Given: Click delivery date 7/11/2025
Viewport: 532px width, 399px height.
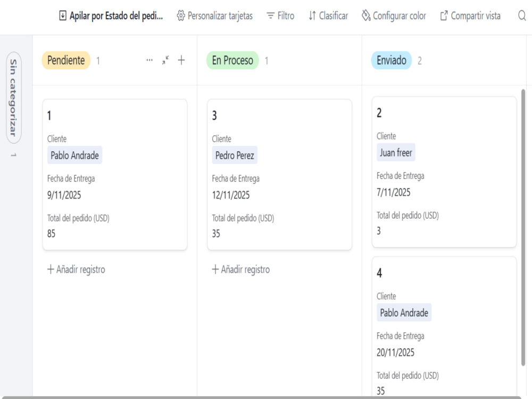Looking at the screenshot, I should click(394, 193).
